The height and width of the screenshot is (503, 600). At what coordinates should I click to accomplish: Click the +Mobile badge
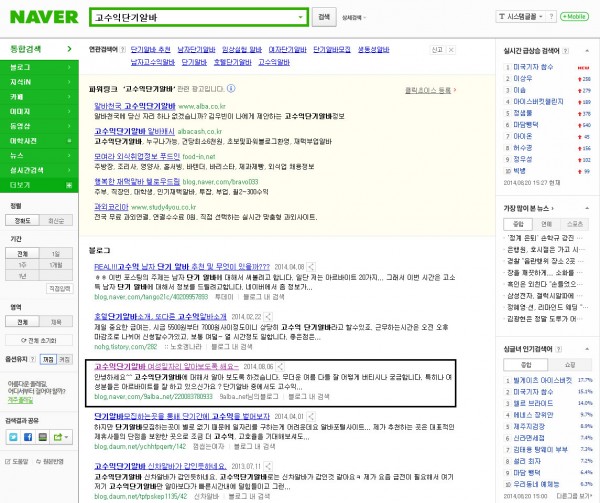coord(574,16)
